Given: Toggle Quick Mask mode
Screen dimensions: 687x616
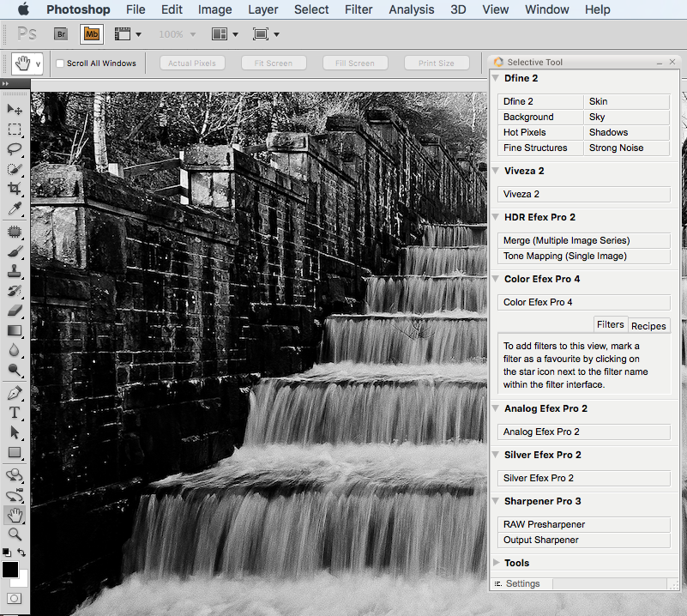Looking at the screenshot, I should click(15, 598).
